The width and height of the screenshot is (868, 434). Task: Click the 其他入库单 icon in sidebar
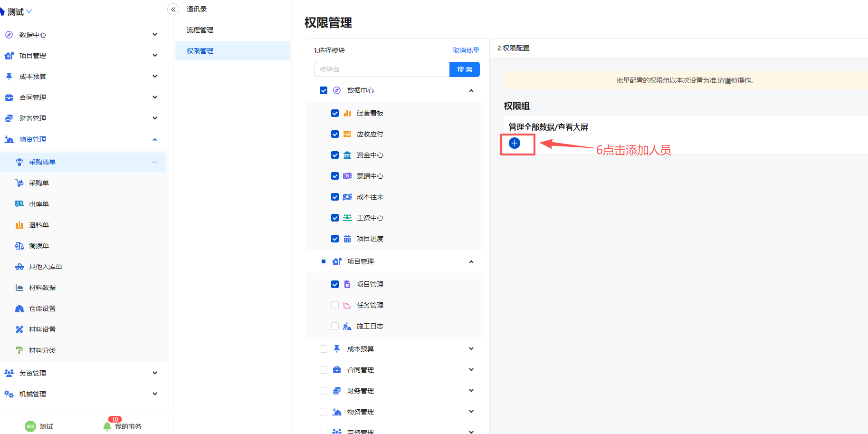[x=19, y=267]
